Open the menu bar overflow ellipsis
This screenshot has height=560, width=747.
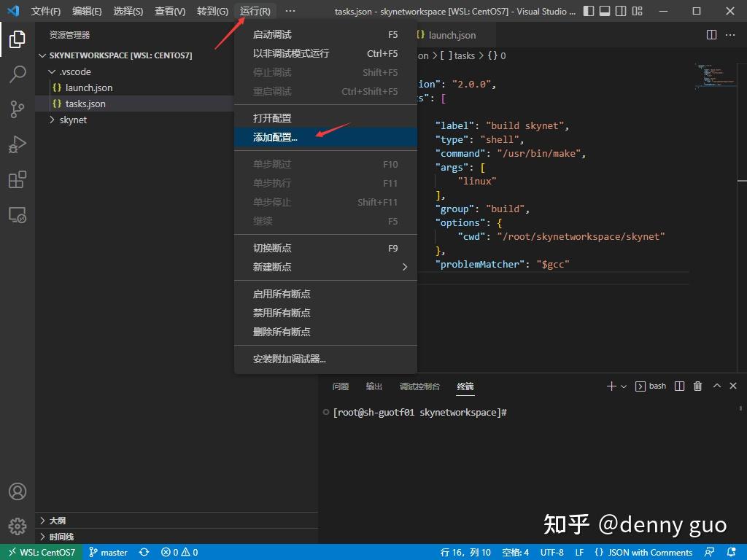[290, 11]
